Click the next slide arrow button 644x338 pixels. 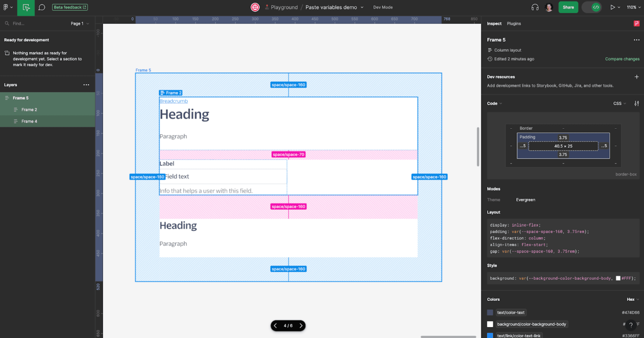click(301, 325)
